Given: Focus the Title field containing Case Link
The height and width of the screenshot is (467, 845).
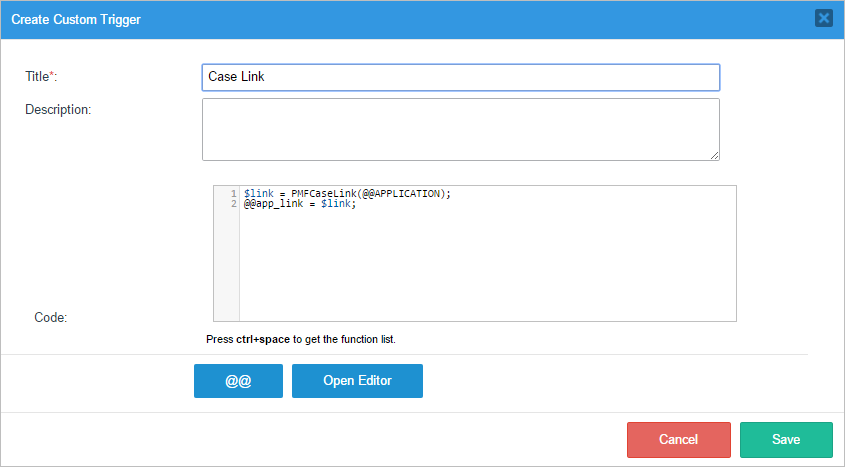Looking at the screenshot, I should click(x=460, y=77).
